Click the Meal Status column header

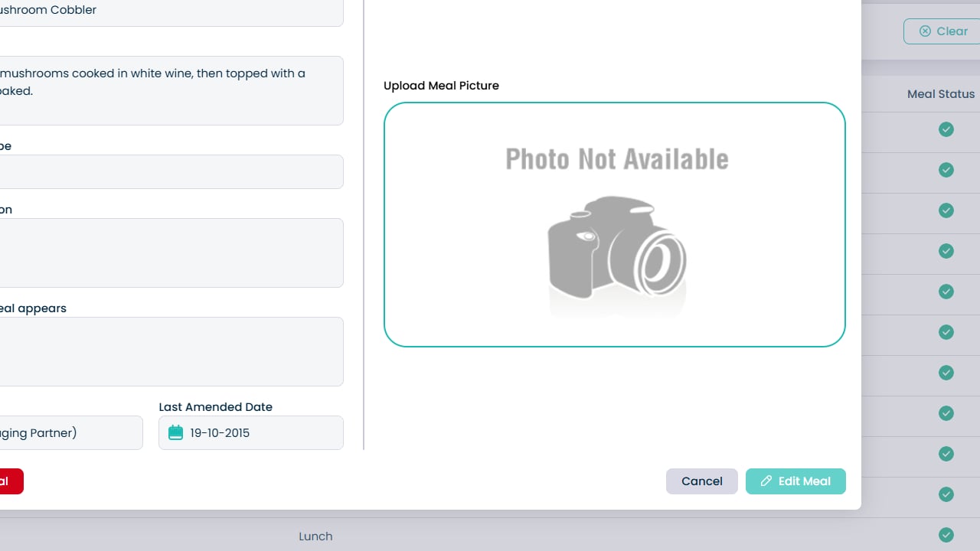(x=940, y=94)
